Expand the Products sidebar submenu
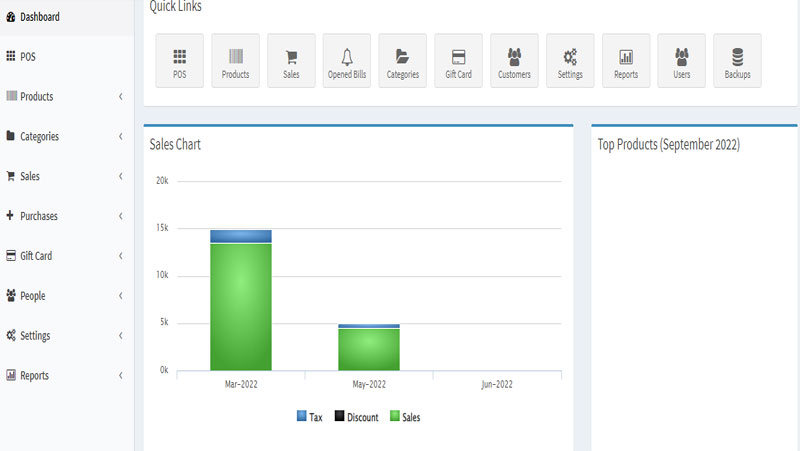 click(x=66, y=97)
